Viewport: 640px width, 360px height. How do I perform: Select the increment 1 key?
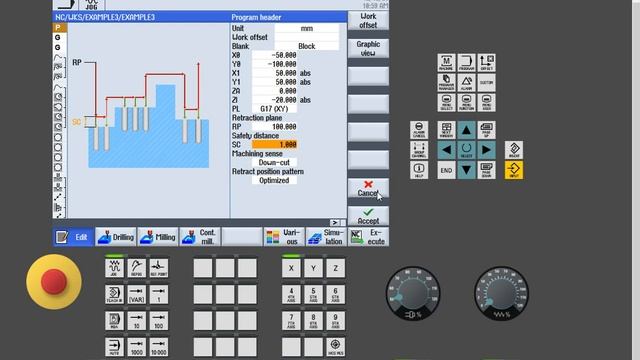159,294
